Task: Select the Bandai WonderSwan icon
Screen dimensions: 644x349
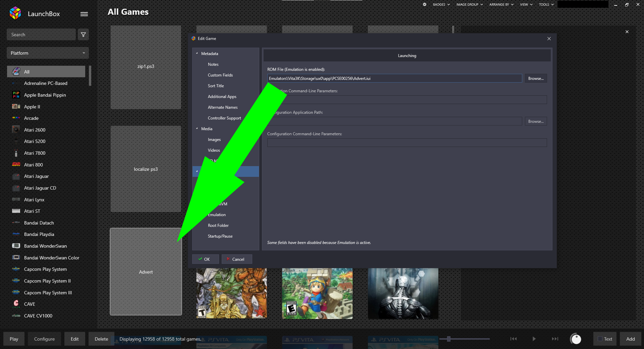Action: [16, 246]
